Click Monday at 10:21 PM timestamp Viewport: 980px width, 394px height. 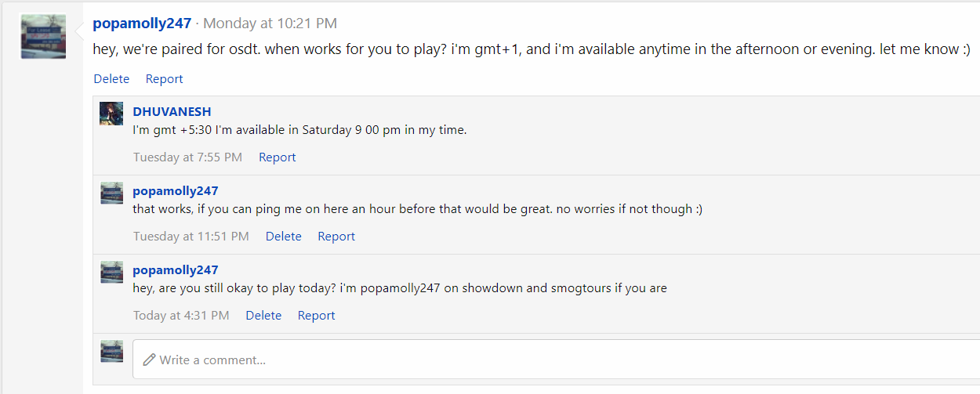270,23
